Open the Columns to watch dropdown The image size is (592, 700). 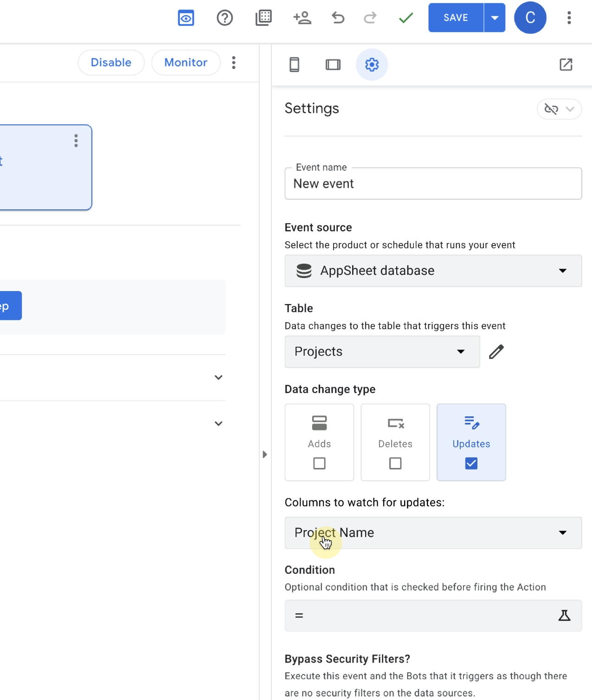tap(433, 533)
